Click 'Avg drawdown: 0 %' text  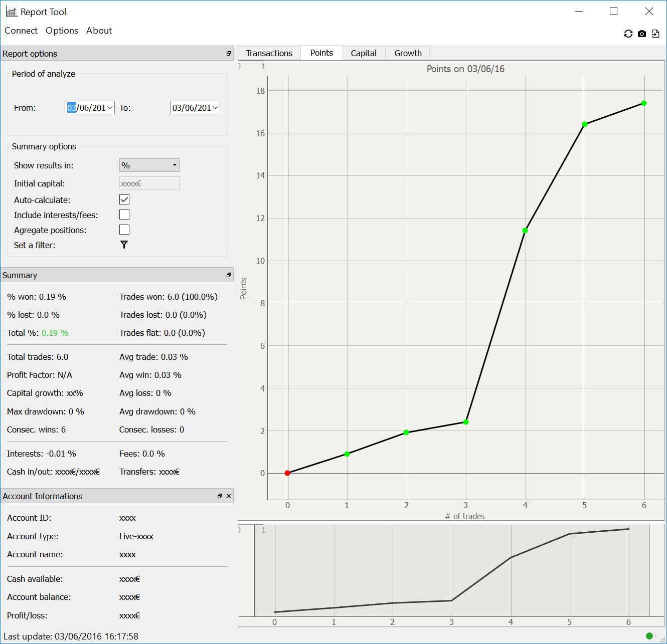pos(157,411)
